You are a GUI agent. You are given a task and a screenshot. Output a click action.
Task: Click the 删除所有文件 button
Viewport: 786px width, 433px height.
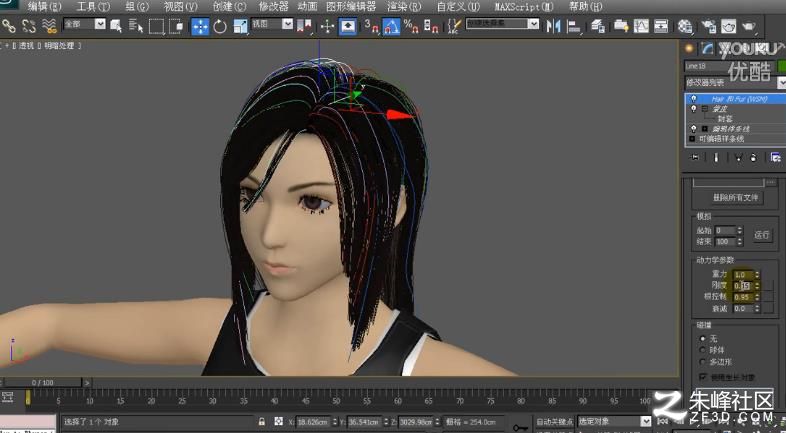[735, 197]
